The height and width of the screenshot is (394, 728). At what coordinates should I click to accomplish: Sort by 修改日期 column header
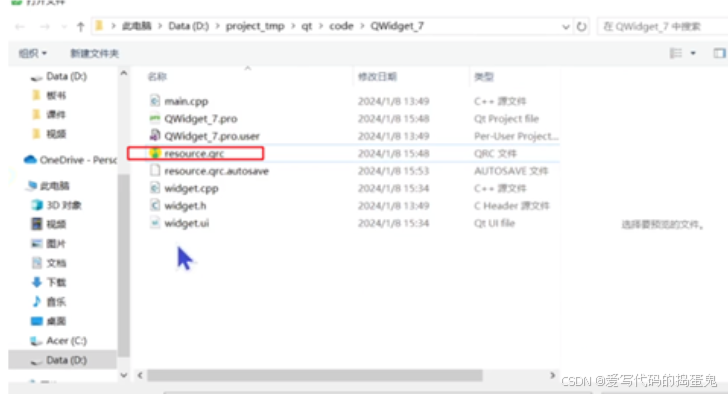377,77
